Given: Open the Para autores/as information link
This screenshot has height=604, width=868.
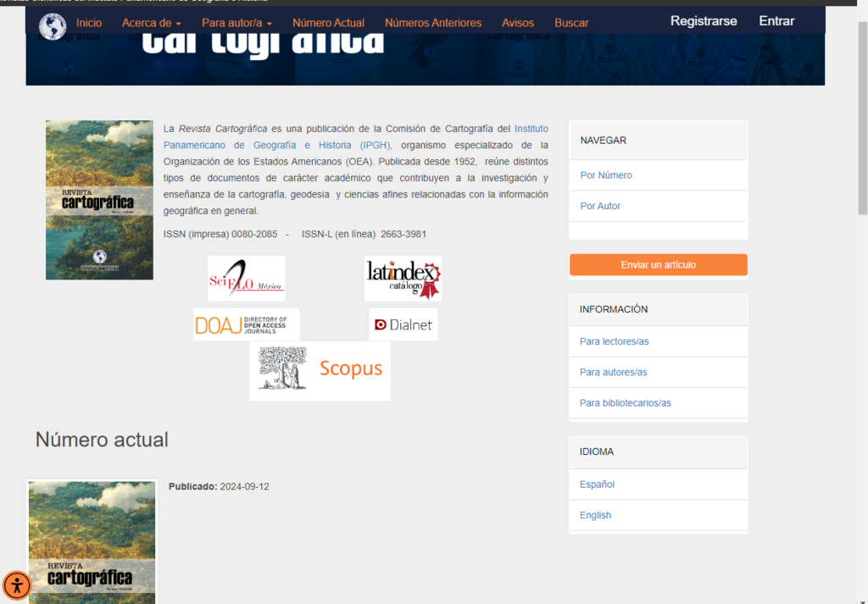Looking at the screenshot, I should [x=614, y=372].
